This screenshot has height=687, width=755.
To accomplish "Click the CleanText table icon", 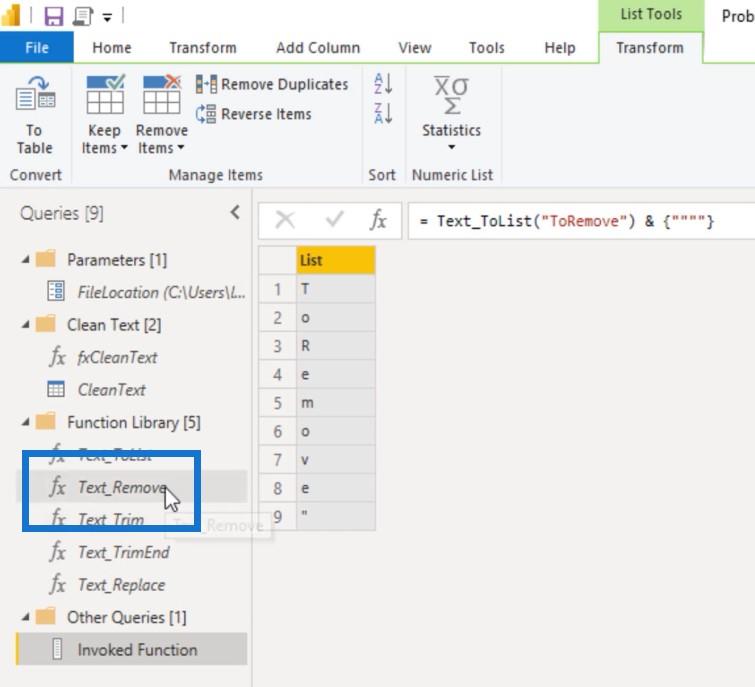I will pos(56,389).
